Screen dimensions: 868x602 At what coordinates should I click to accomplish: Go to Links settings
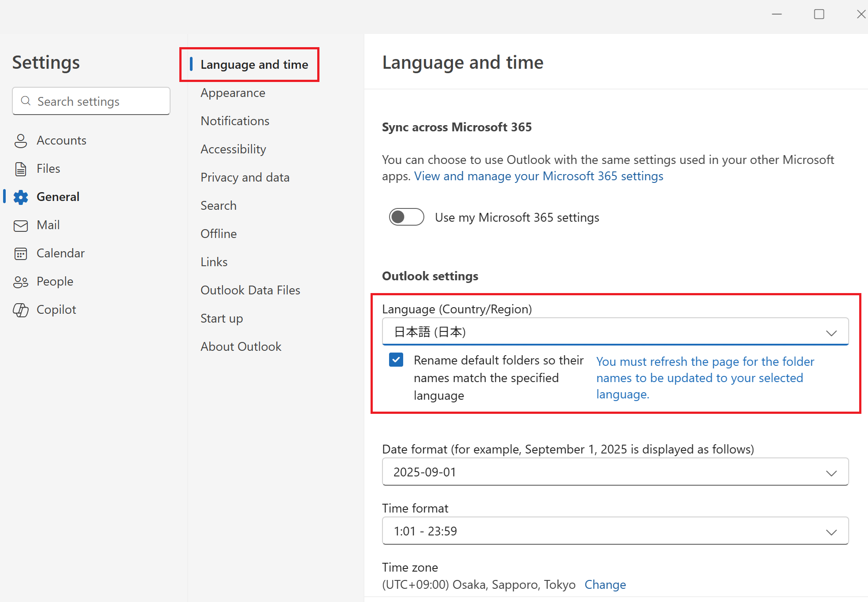214,262
